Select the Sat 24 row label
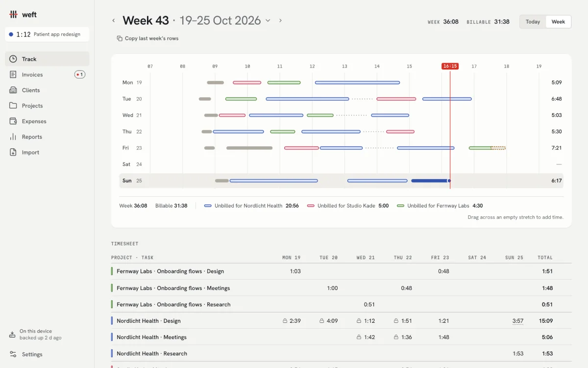The width and height of the screenshot is (588, 368). point(132,164)
